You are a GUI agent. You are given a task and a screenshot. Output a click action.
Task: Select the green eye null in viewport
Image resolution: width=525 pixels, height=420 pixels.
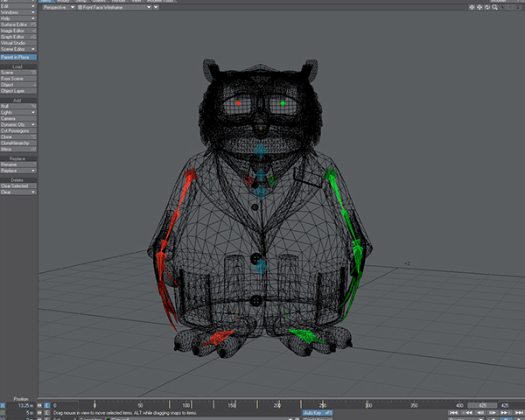click(283, 103)
